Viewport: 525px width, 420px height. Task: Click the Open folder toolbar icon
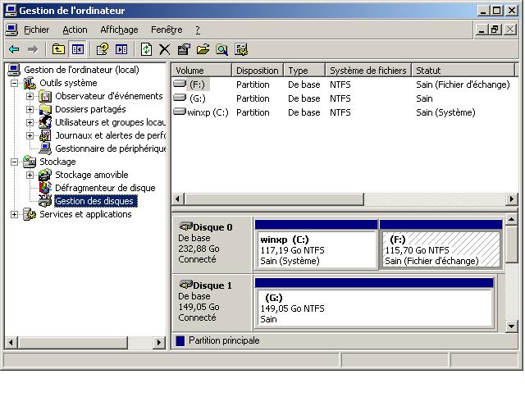coord(203,49)
